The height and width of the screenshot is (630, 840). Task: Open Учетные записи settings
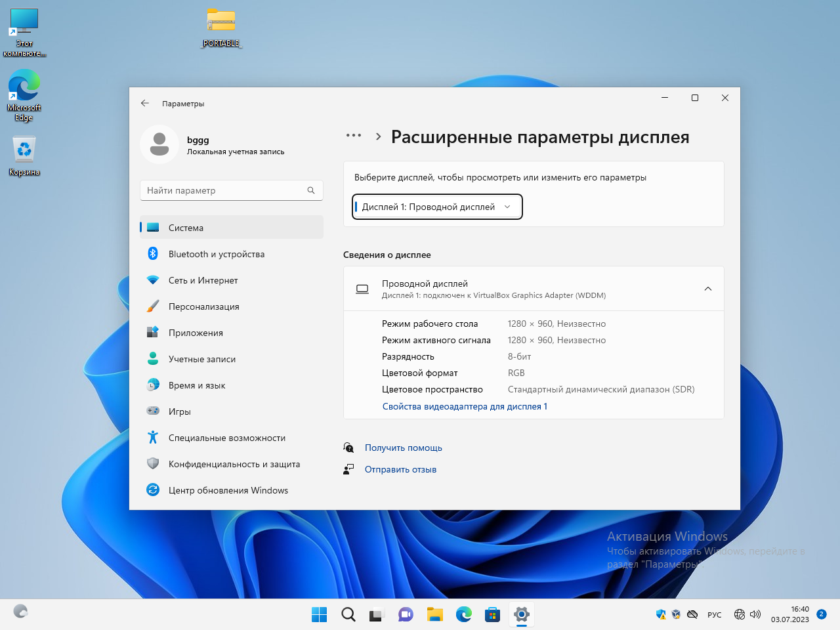(232, 359)
